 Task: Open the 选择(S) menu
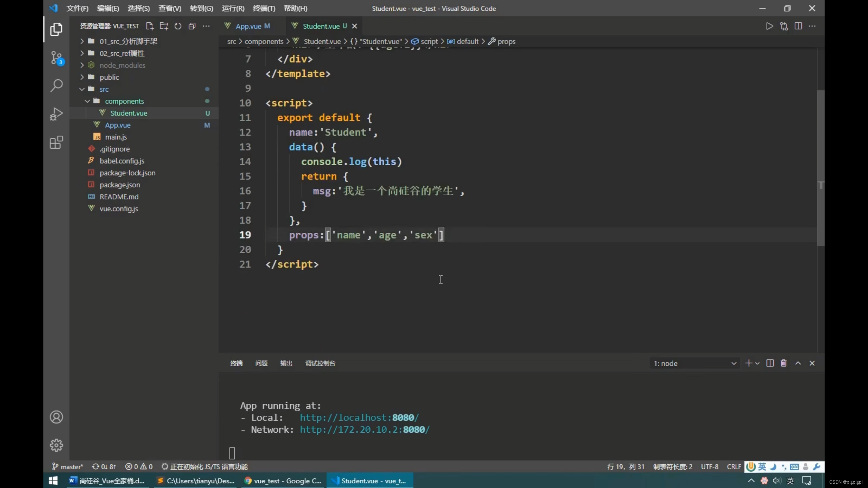[x=139, y=8]
